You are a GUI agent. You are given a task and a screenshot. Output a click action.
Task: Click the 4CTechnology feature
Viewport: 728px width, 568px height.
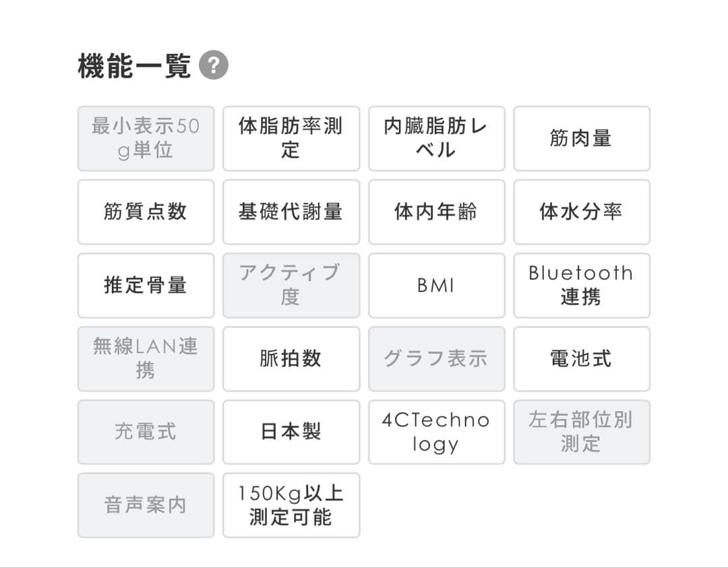click(436, 432)
